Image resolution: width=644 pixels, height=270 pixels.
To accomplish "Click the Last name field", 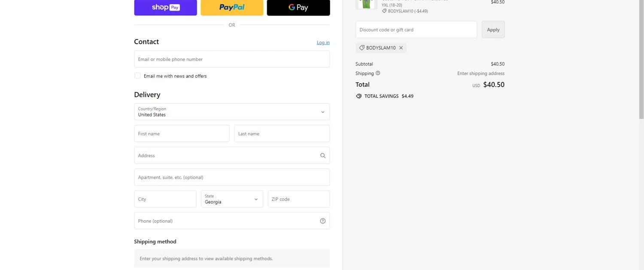I will pyautogui.click(x=282, y=133).
